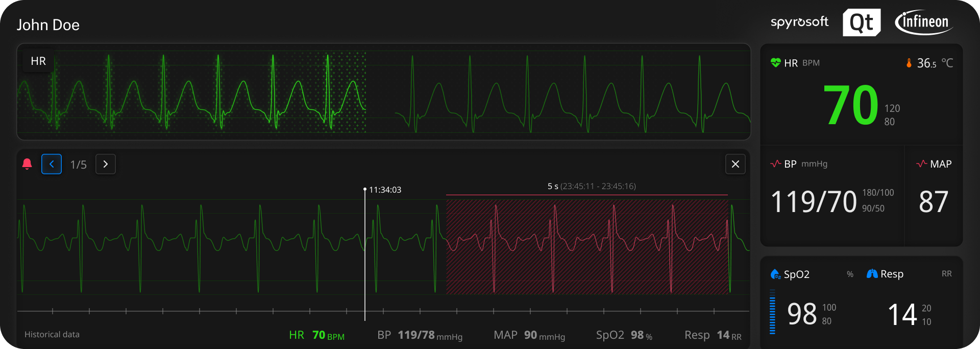980x349 pixels.
Task: Click the red alarm bell icon
Action: point(27,164)
